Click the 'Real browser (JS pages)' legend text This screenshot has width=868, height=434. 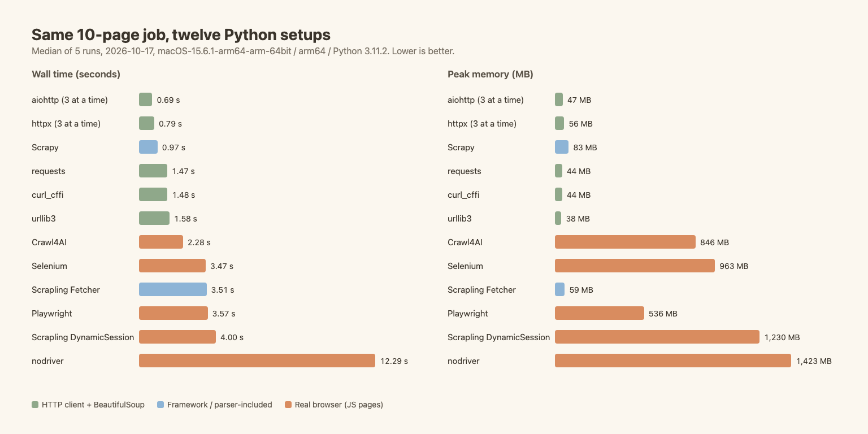tap(339, 405)
